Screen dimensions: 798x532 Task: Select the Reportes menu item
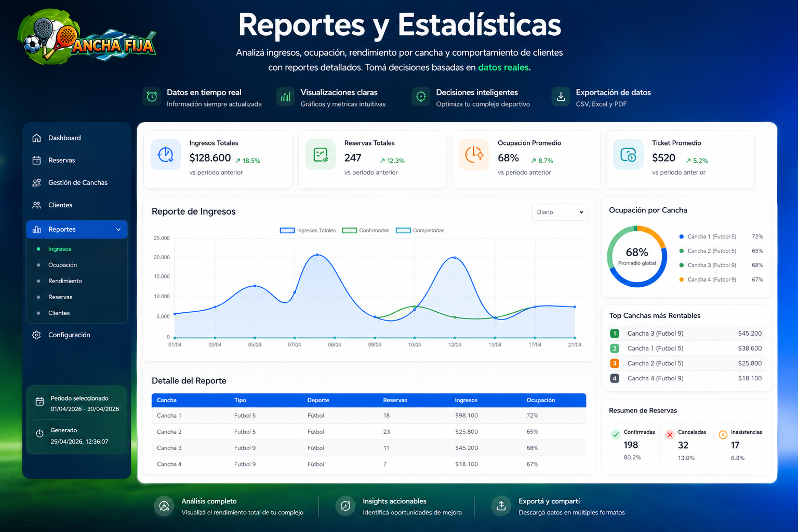pos(77,229)
